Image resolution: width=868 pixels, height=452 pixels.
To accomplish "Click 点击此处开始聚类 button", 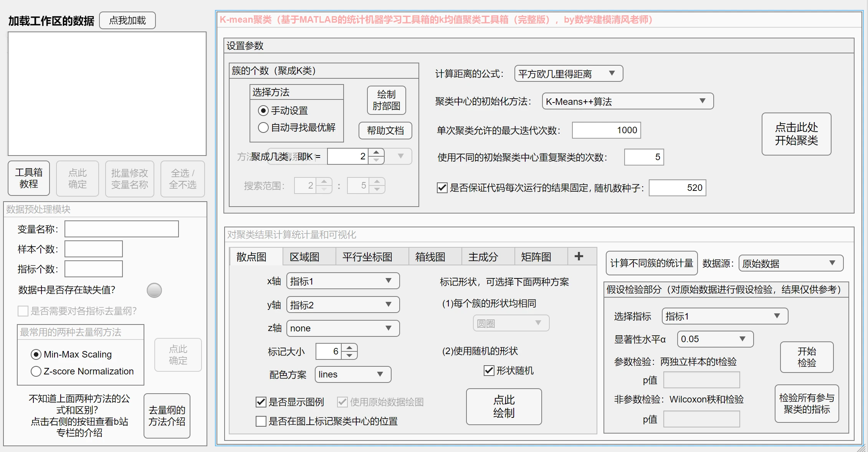I will [796, 134].
